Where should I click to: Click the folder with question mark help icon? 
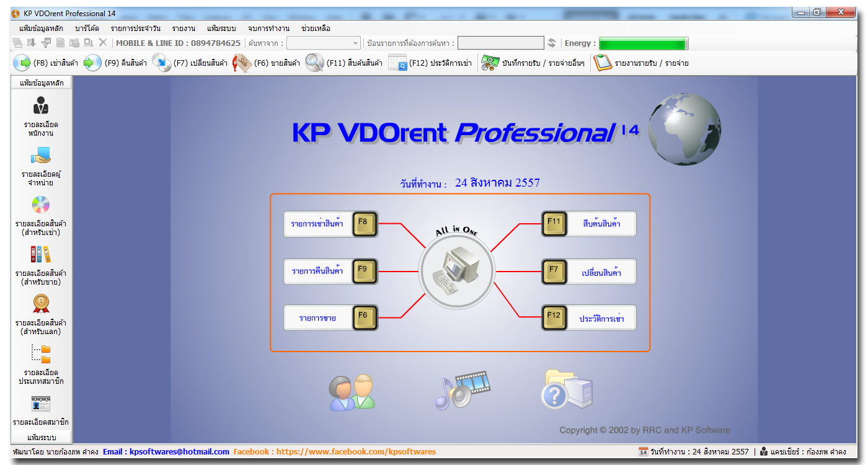[567, 389]
